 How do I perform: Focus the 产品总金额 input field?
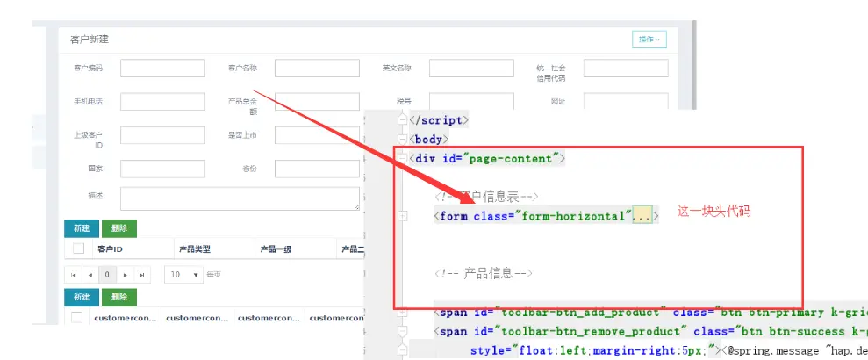click(317, 102)
